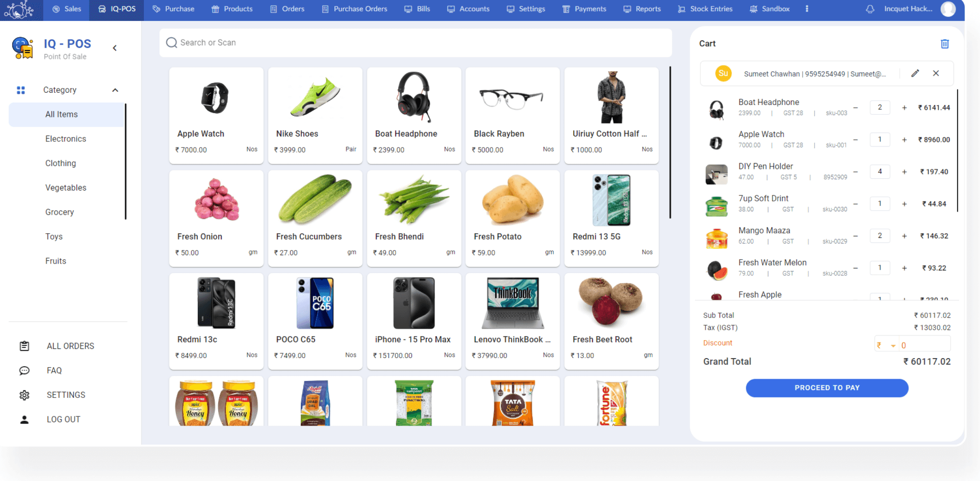This screenshot has height=481, width=980.
Task: Add iPhone - 15 Pro Max to cart
Action: (x=414, y=321)
